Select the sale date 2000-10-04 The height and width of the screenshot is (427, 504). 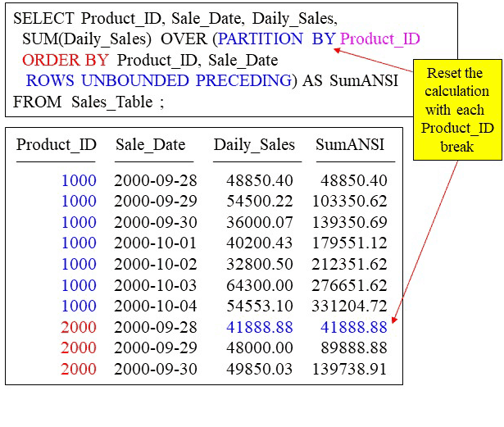(x=153, y=306)
